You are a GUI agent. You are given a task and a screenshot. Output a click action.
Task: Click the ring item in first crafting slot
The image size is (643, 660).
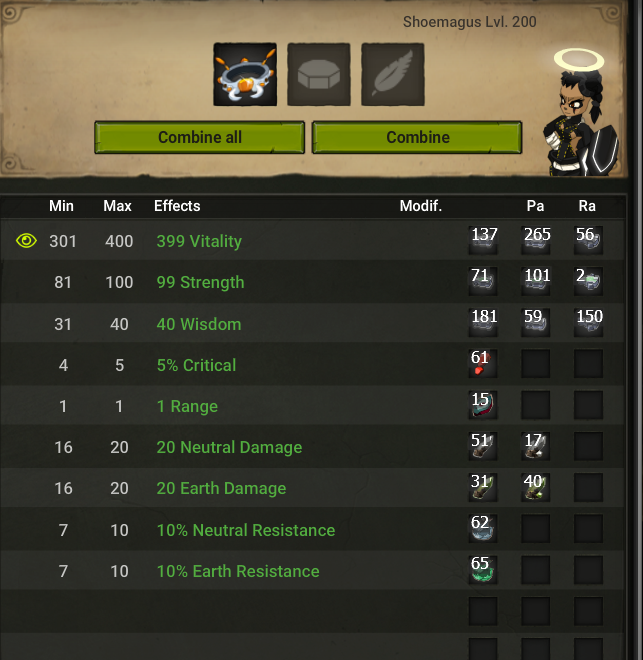(x=245, y=74)
